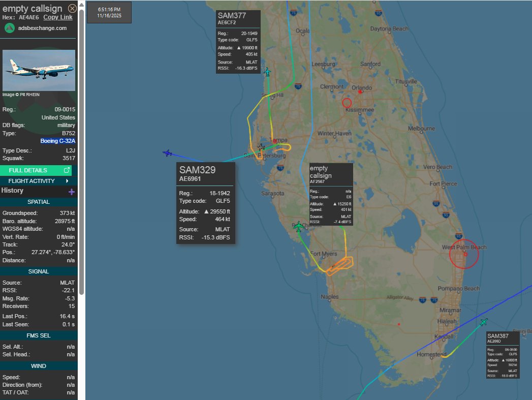Click the Copy Link hyperlink
Image resolution: width=532 pixels, height=400 pixels.
58,17
